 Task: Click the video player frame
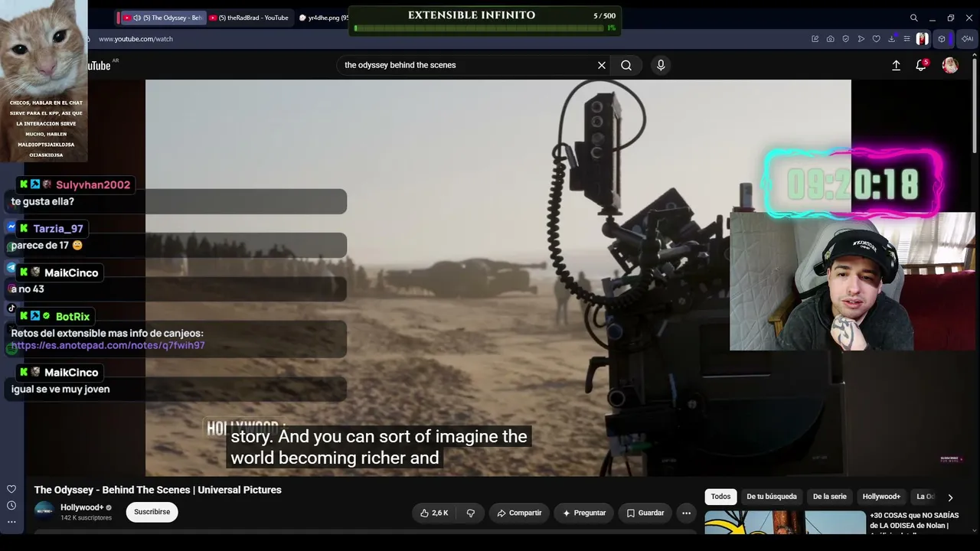click(x=498, y=278)
